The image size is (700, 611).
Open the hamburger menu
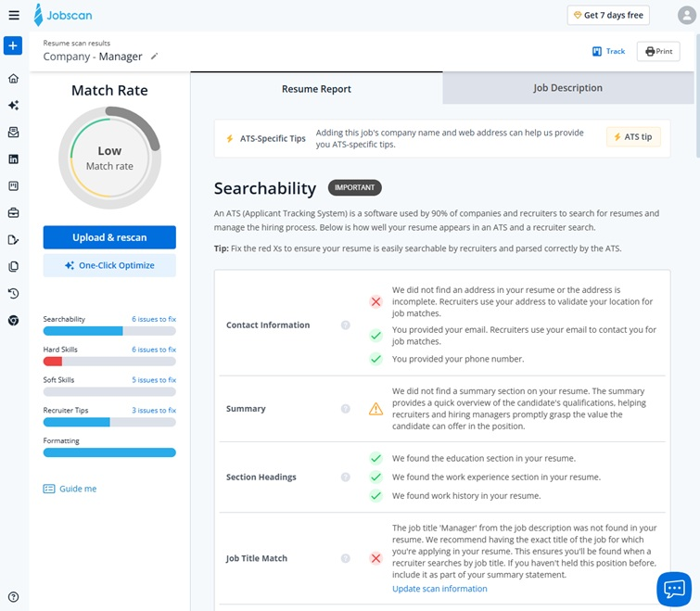tap(14, 15)
